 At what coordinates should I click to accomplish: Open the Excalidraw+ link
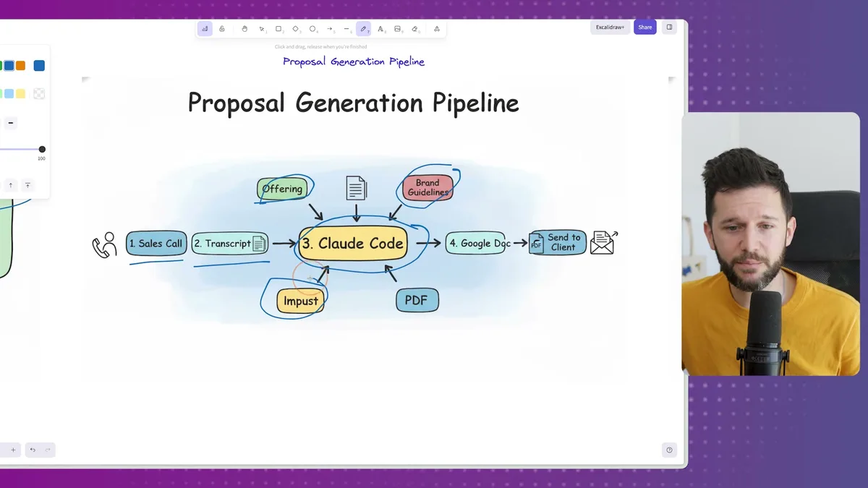tap(610, 27)
